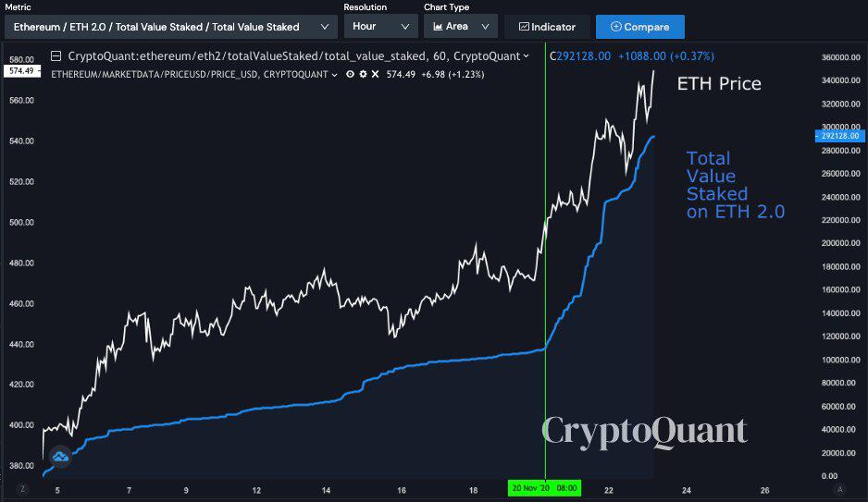Click the blue cloud logo icon
Image resolution: width=868 pixels, height=502 pixels.
click(x=60, y=457)
